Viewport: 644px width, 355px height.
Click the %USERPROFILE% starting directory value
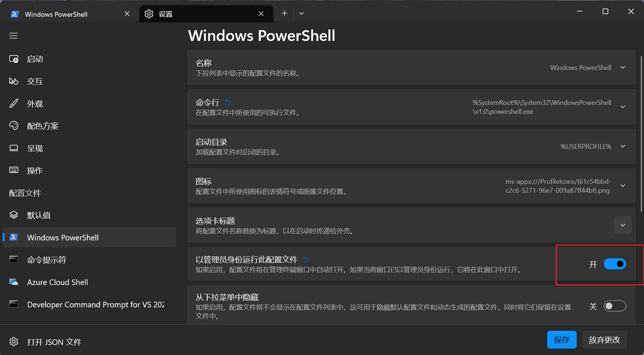click(x=586, y=147)
